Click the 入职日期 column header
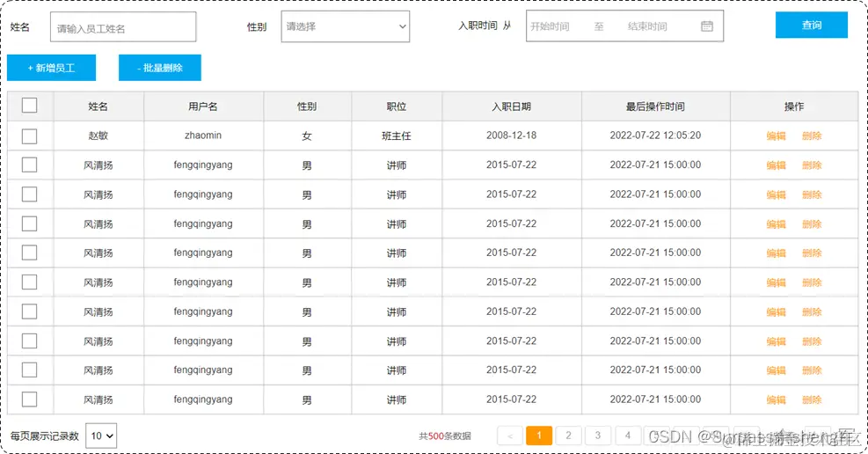 [x=512, y=106]
